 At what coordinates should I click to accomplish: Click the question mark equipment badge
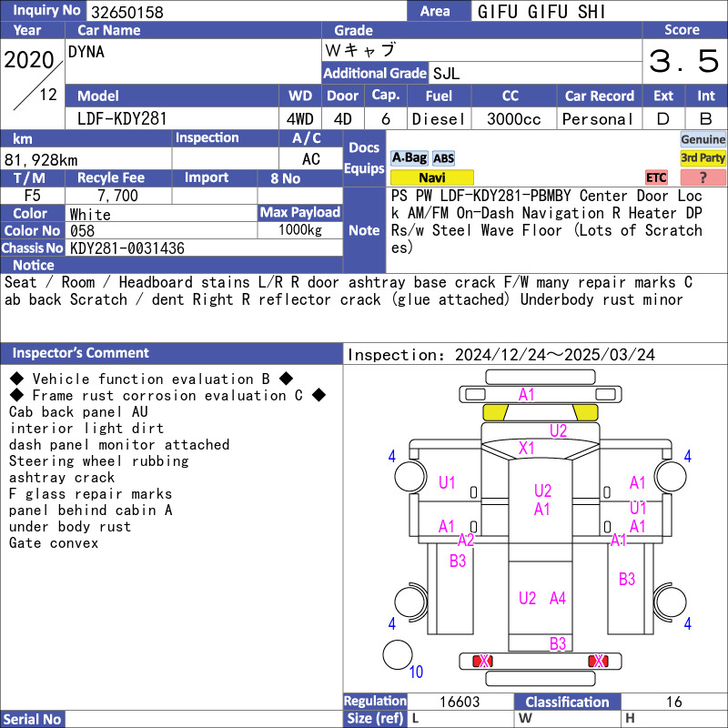pyautogui.click(x=703, y=177)
